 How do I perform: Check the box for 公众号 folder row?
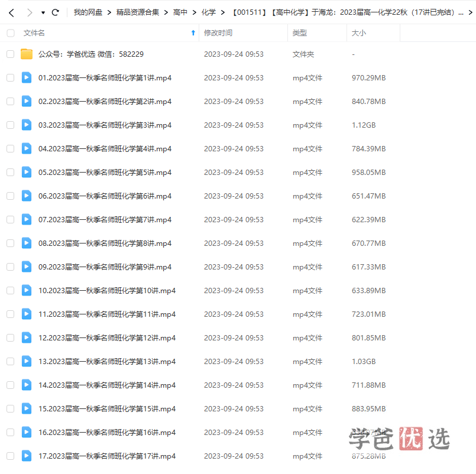click(11, 54)
